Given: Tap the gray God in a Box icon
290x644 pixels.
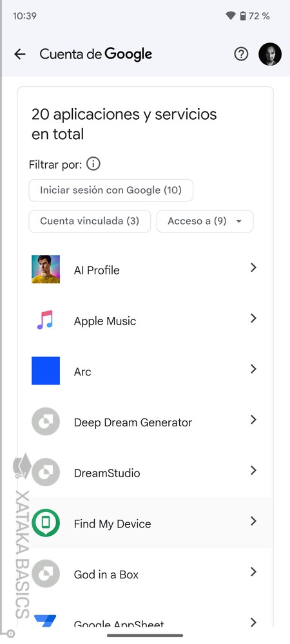Looking at the screenshot, I should tap(46, 573).
